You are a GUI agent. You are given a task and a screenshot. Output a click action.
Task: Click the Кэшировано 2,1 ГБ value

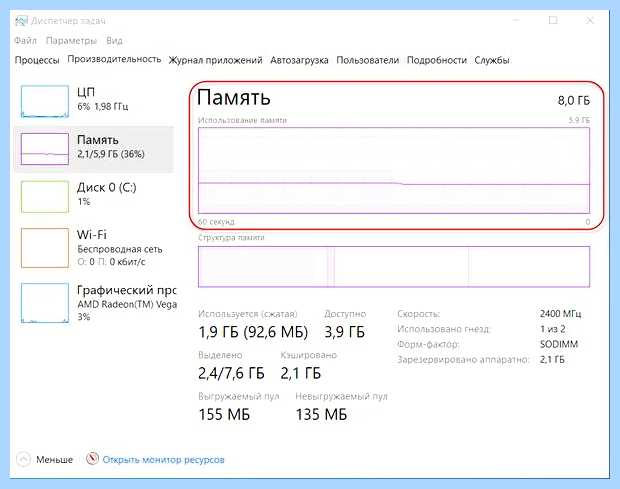pos(301,373)
